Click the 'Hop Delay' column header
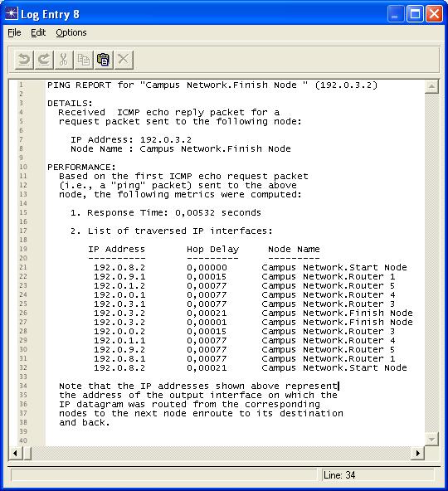 pos(212,250)
